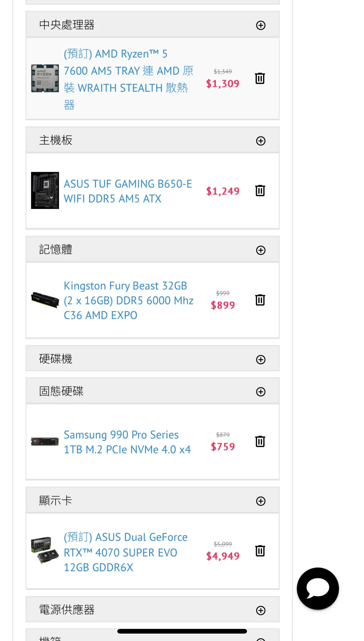Open the ASUS Dual GeForce RTX link
364x641 pixels.
click(x=125, y=552)
